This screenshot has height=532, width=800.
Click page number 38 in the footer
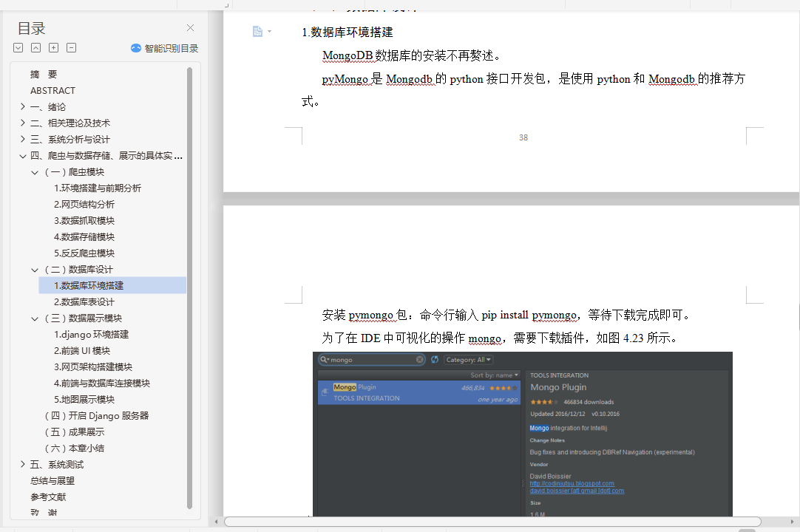pos(523,137)
